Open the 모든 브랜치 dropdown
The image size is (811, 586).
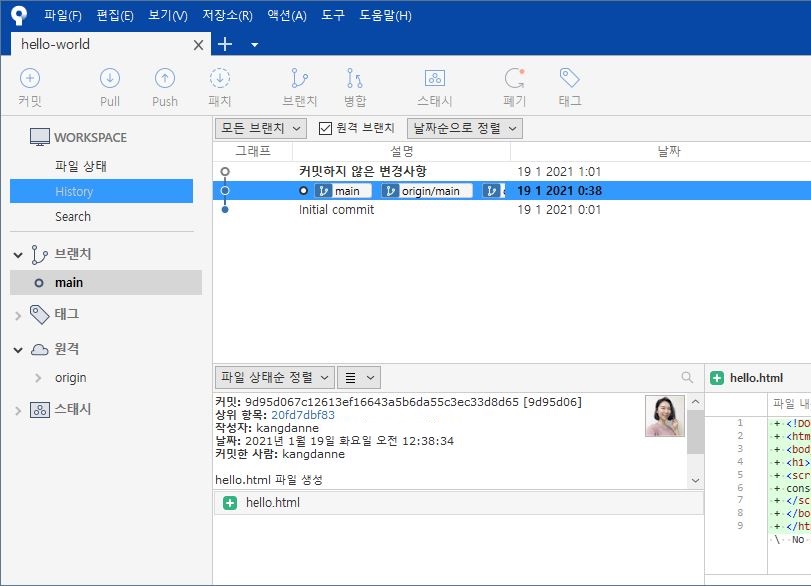[x=261, y=128]
